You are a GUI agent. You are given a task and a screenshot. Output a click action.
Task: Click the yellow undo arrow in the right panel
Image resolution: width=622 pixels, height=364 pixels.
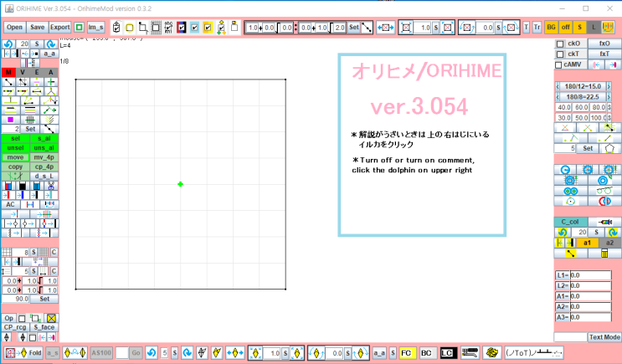(x=562, y=232)
